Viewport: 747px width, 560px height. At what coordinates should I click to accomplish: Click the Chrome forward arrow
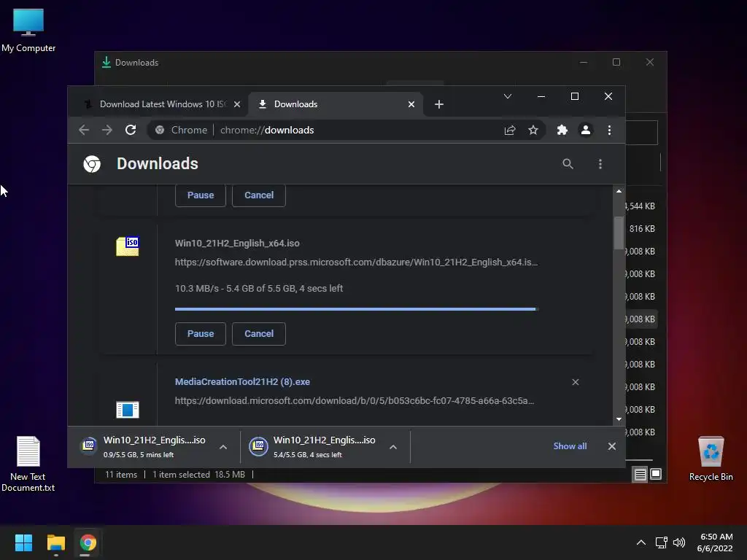[x=107, y=130]
